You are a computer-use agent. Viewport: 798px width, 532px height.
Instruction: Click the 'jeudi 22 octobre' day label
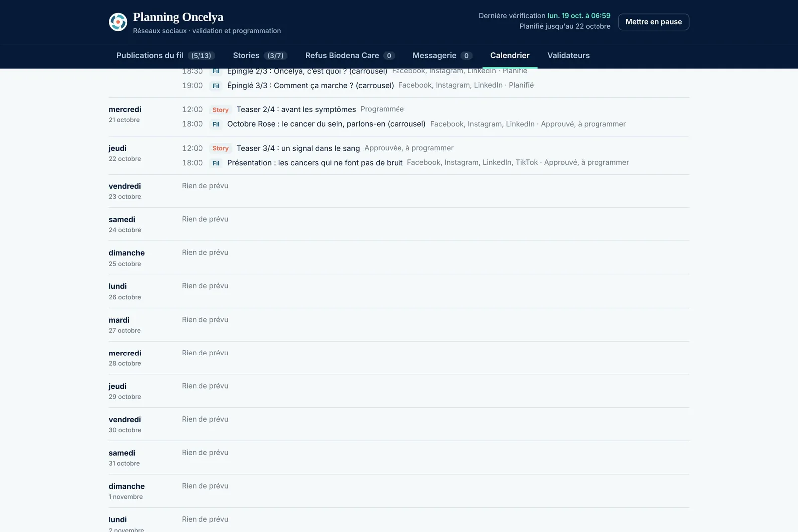(125, 153)
